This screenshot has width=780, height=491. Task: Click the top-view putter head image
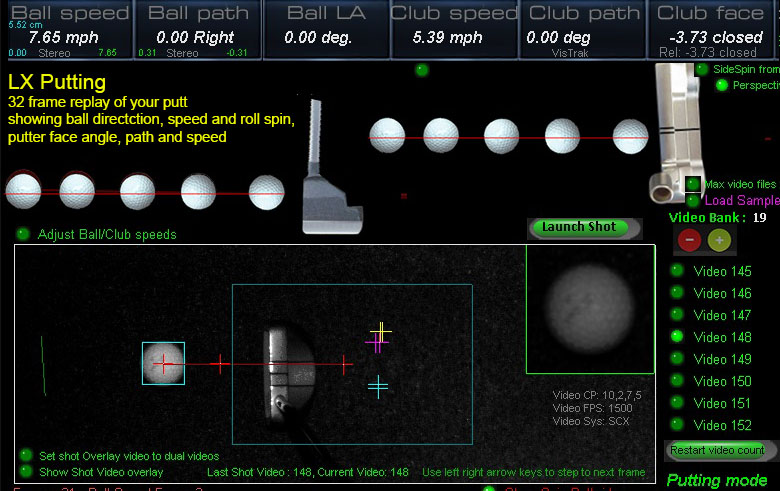click(x=676, y=132)
